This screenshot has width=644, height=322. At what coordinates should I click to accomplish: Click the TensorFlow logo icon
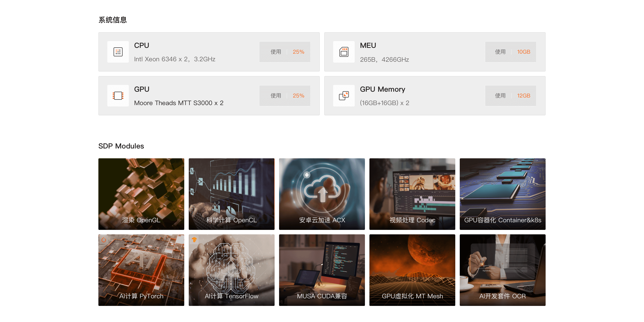(x=194, y=240)
